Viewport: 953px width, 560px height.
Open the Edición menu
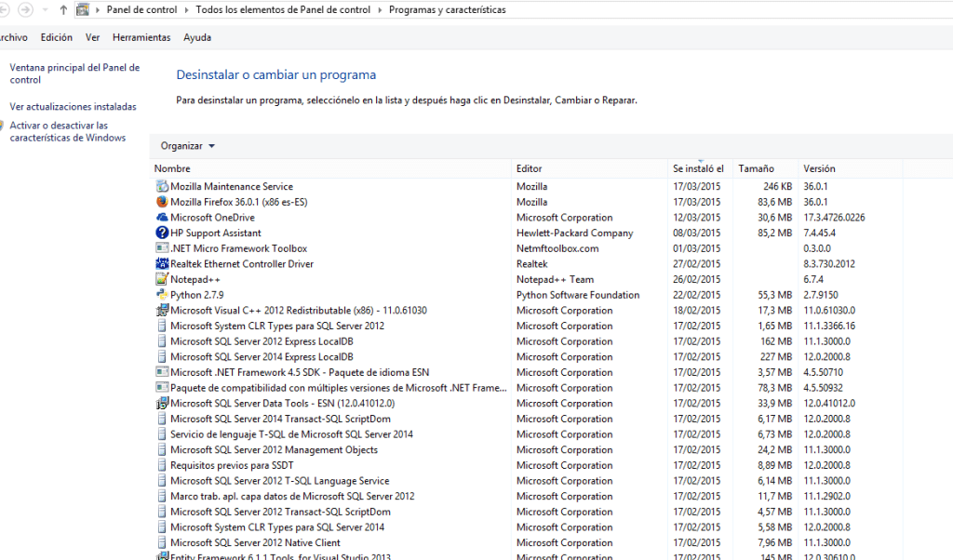(x=57, y=37)
